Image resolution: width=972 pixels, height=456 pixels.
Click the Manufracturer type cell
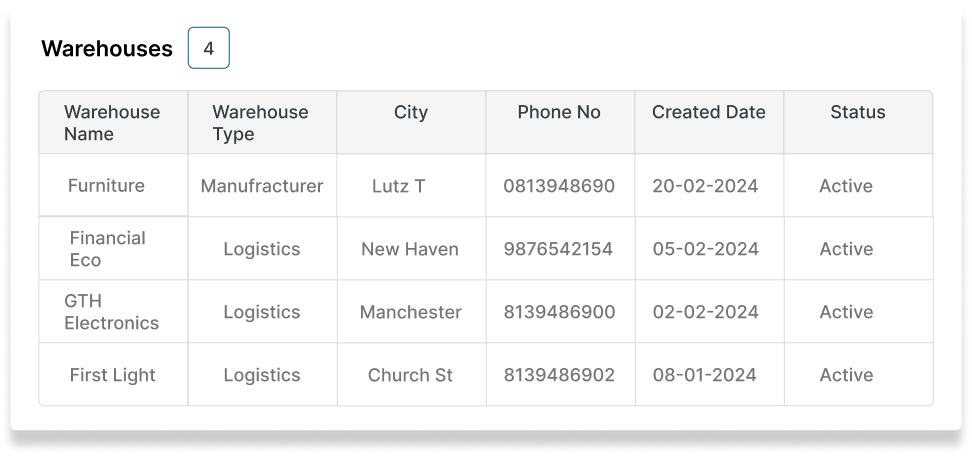262,186
